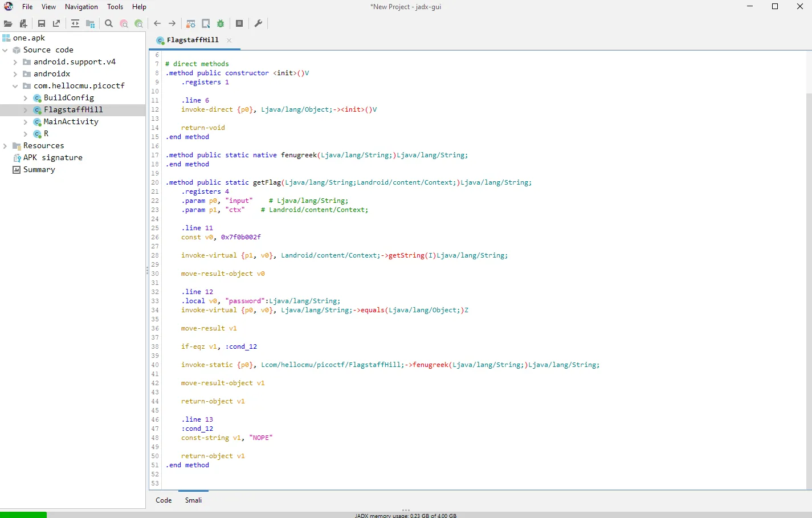Expand the Resources node

(5, 146)
